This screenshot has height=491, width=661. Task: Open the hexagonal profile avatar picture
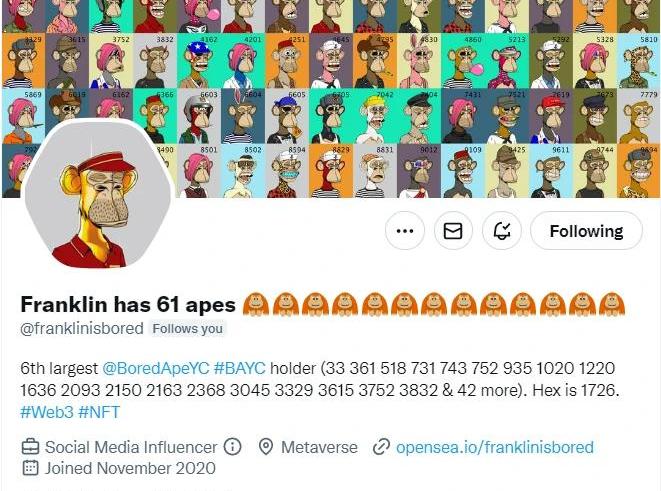[98, 195]
